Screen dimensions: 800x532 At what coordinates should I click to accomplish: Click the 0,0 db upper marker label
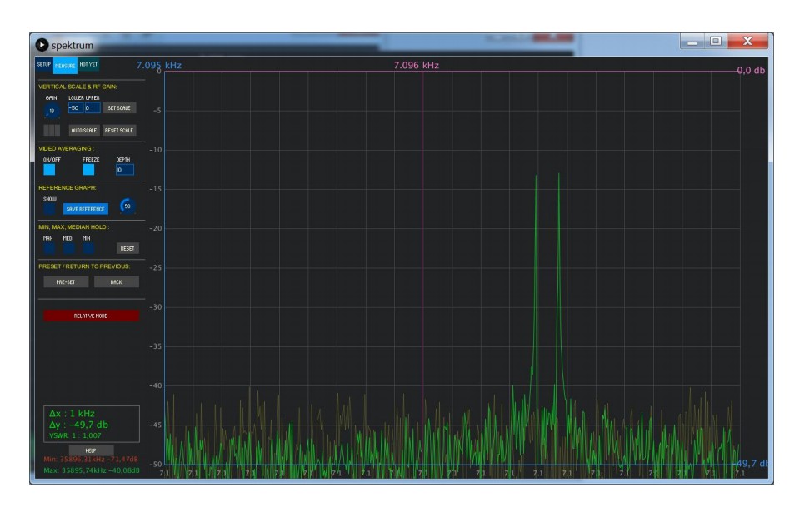(751, 70)
